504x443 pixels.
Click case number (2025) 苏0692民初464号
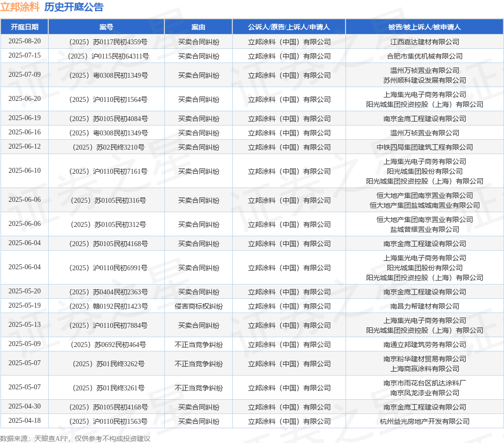(x=108, y=345)
